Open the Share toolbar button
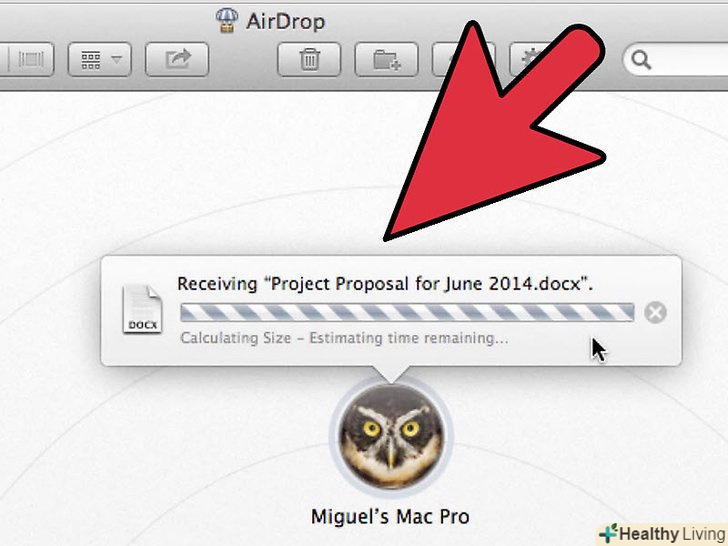 coord(177,59)
